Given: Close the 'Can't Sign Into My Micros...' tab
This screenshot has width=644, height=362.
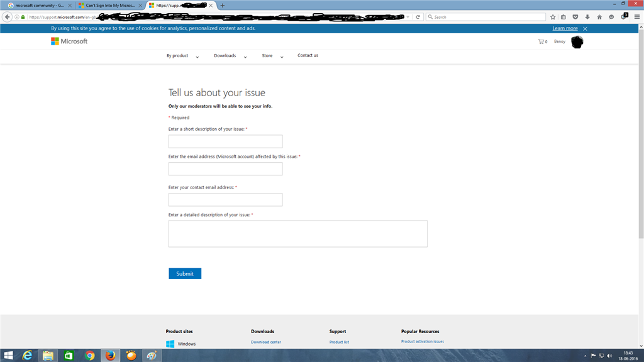Looking at the screenshot, I should (x=140, y=5).
